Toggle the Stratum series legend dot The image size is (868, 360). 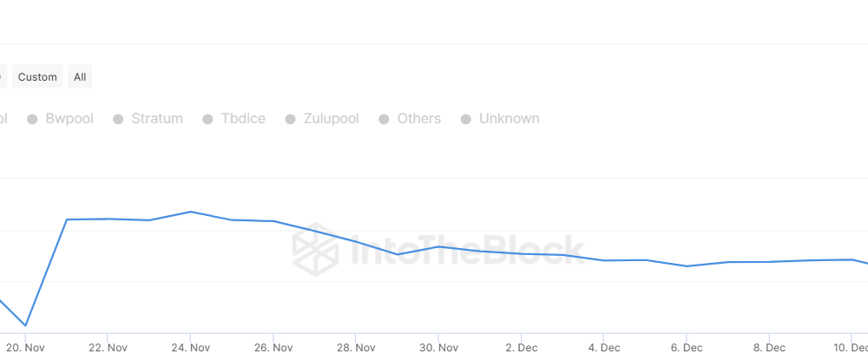(x=118, y=119)
